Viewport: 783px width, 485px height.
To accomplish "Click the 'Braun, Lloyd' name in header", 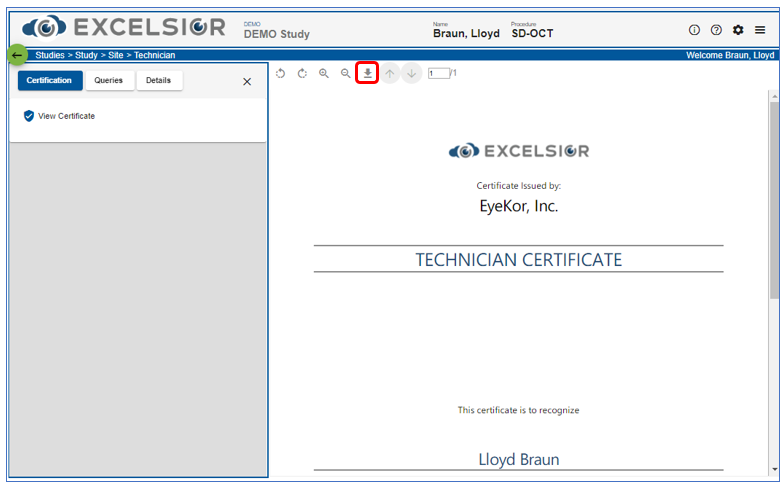I will pyautogui.click(x=466, y=33).
